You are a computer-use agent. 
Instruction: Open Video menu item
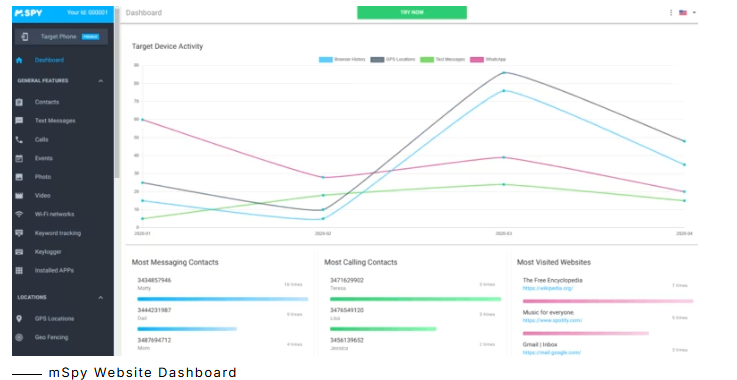pos(42,196)
